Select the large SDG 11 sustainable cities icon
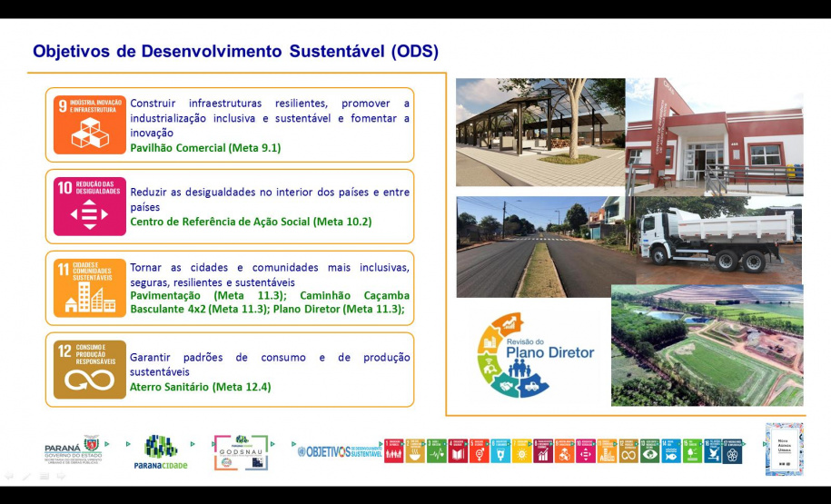The image size is (831, 504). point(89,288)
